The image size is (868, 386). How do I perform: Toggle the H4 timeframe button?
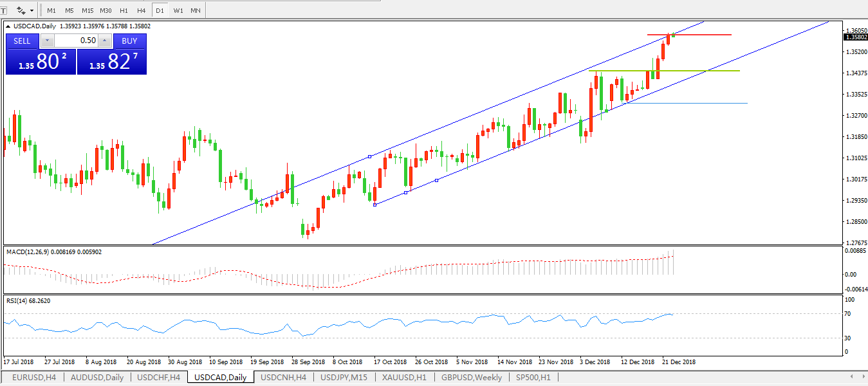141,10
